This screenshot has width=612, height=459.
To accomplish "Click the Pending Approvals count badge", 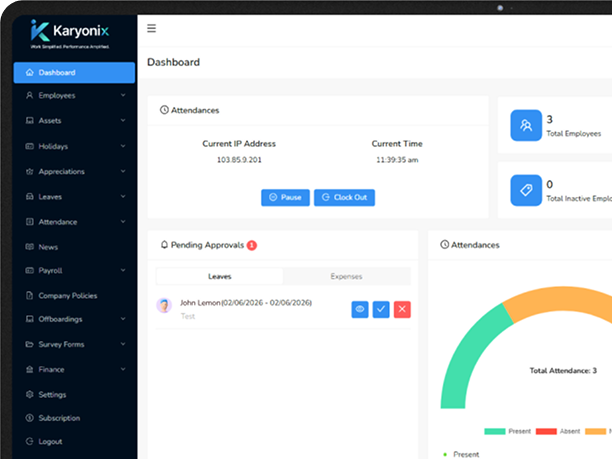I will tap(252, 245).
